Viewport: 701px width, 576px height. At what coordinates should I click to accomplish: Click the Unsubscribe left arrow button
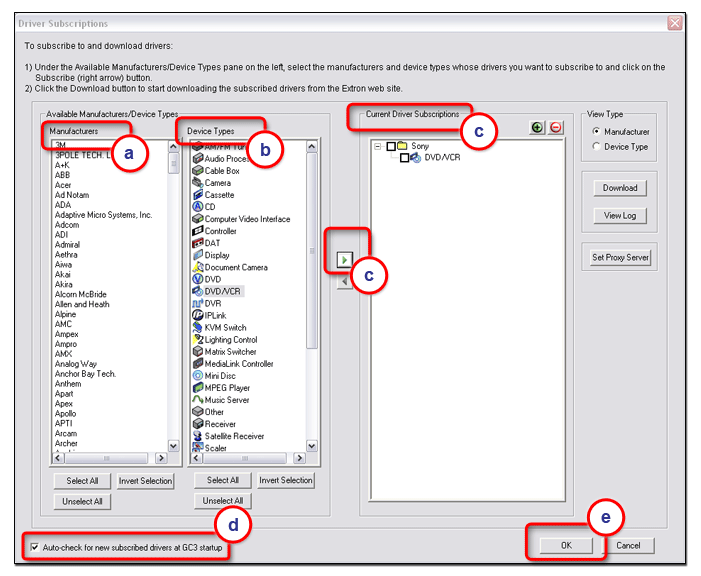click(343, 282)
